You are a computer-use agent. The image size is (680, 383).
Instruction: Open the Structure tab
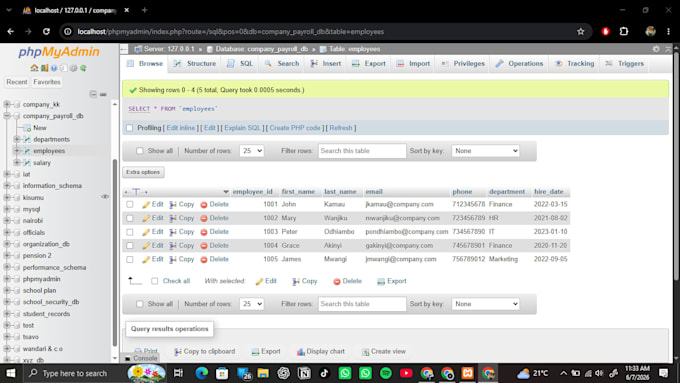(x=195, y=64)
